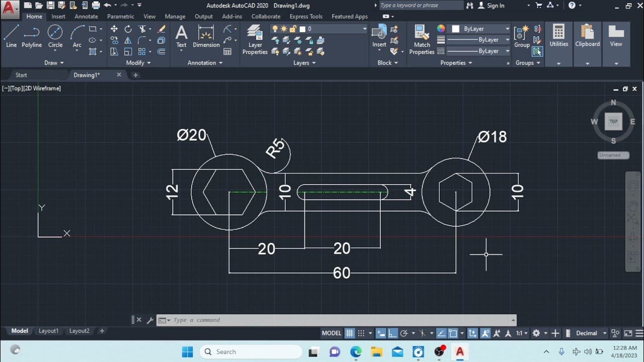Toggle the drawing grid display
Image resolution: width=644 pixels, height=362 pixels.
350,333
